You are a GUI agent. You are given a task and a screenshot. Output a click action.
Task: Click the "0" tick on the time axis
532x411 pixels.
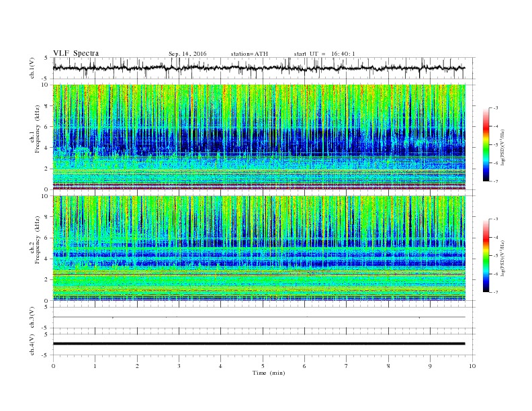coord(53,366)
